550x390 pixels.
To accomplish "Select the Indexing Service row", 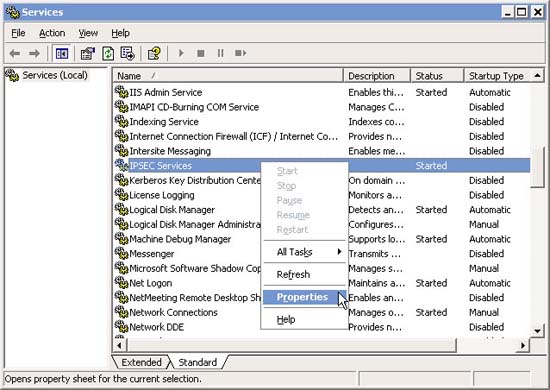I will (321, 121).
